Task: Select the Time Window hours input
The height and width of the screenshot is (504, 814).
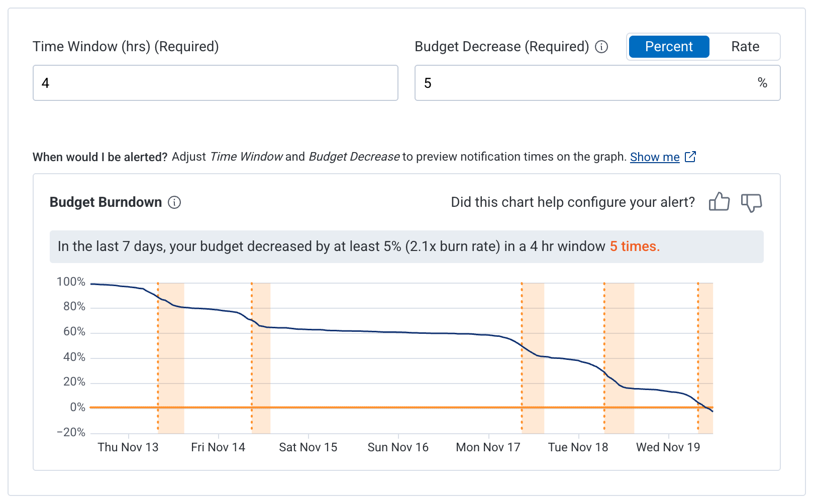Action: point(215,83)
